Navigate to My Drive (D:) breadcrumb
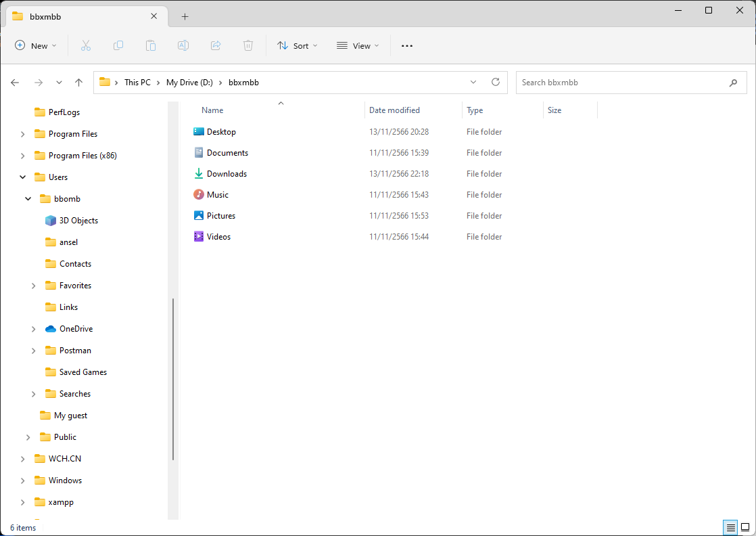756x536 pixels. coord(189,83)
